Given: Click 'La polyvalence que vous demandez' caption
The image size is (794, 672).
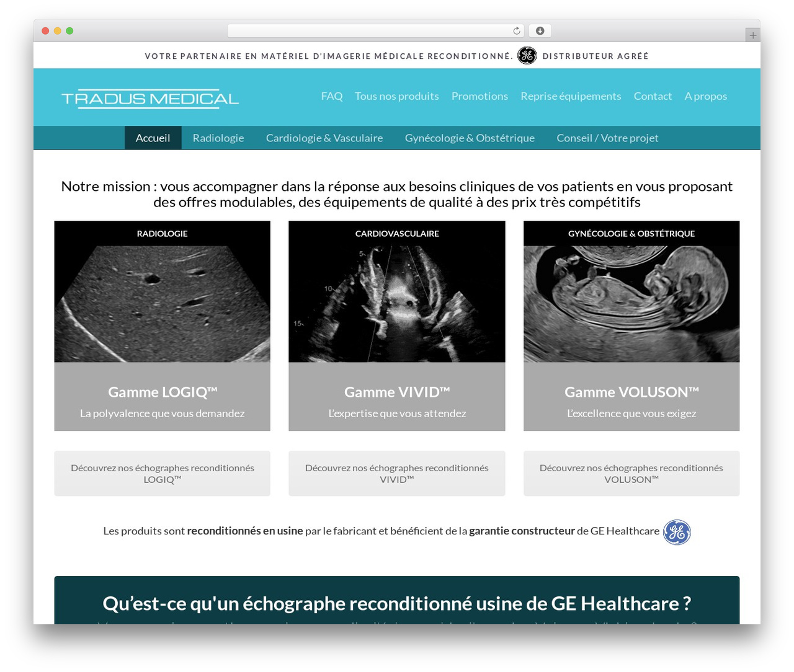Looking at the screenshot, I should click(x=163, y=413).
